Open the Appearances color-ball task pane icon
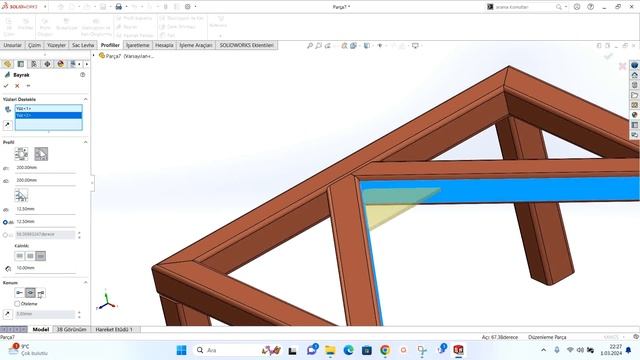The image size is (640, 360). coord(634,115)
